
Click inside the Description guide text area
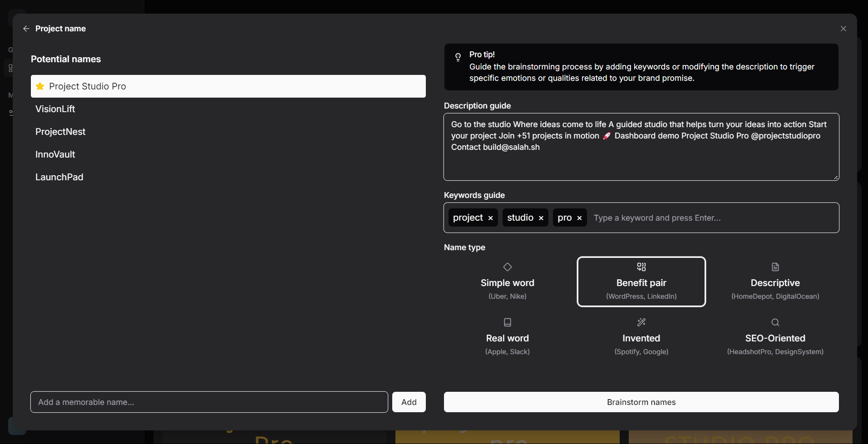(641, 147)
